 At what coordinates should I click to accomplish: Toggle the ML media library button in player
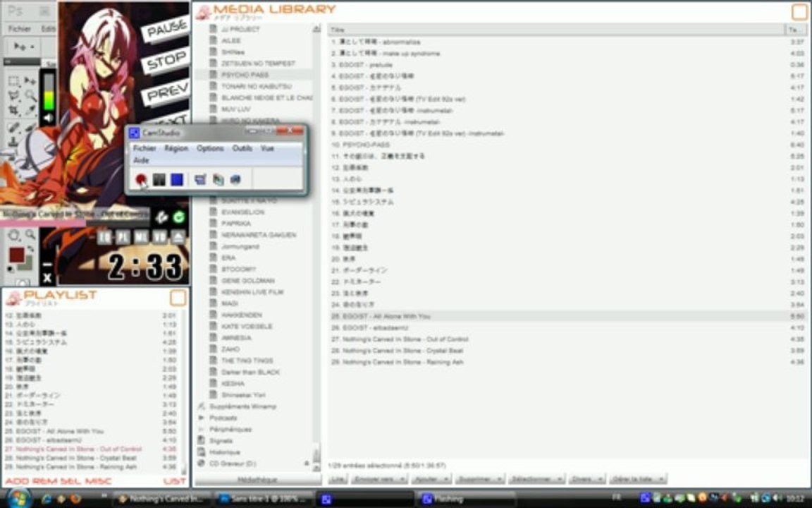[141, 237]
